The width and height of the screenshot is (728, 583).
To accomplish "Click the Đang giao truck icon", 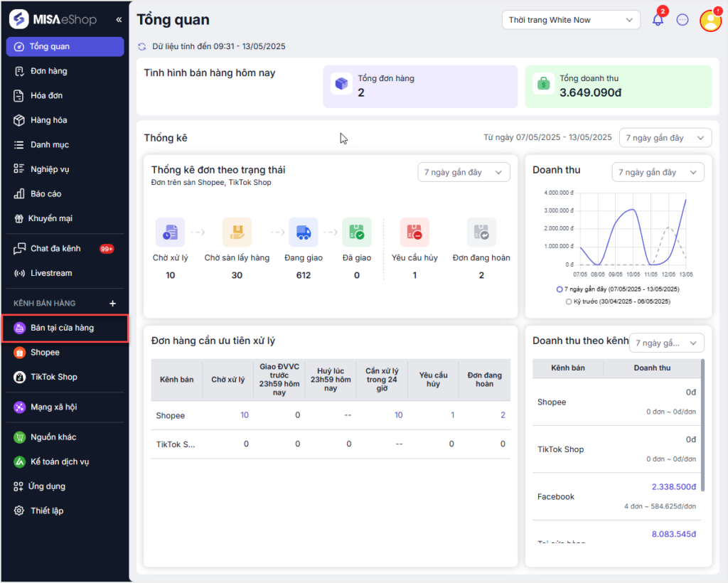I will click(303, 232).
